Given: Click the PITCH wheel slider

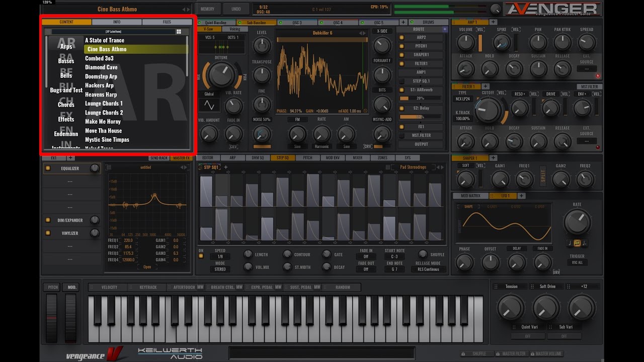Looking at the screenshot, I should [52, 318].
